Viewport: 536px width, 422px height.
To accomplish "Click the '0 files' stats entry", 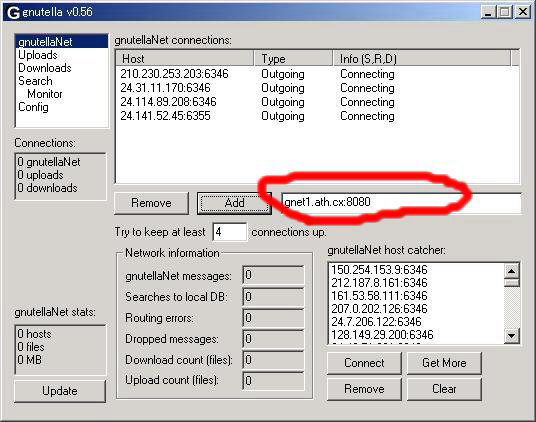I will point(31,347).
